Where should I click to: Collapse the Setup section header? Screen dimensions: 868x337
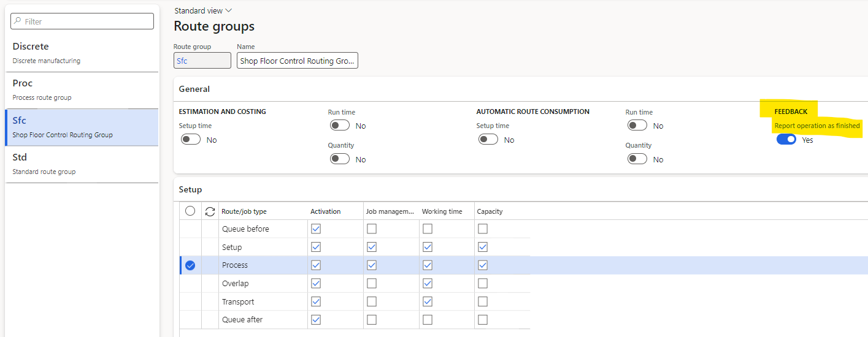click(x=190, y=190)
